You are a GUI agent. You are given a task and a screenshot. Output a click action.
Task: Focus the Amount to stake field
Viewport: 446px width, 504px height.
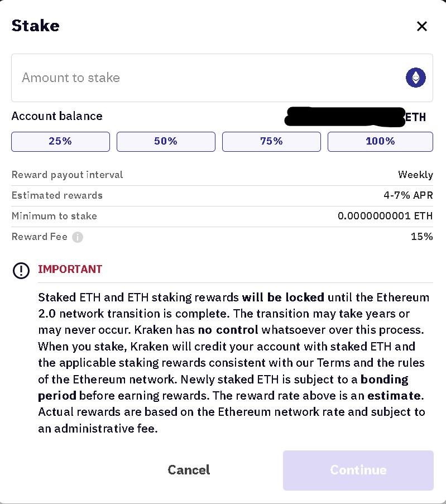(207, 78)
